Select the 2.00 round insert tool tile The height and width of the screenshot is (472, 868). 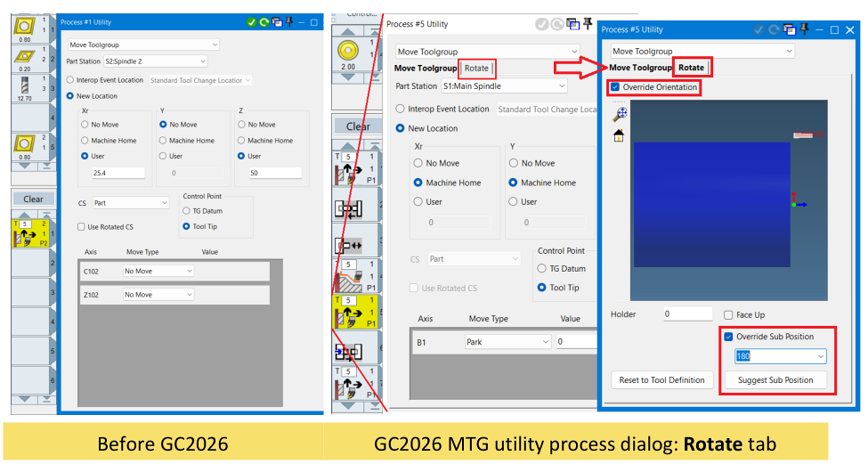354,54
